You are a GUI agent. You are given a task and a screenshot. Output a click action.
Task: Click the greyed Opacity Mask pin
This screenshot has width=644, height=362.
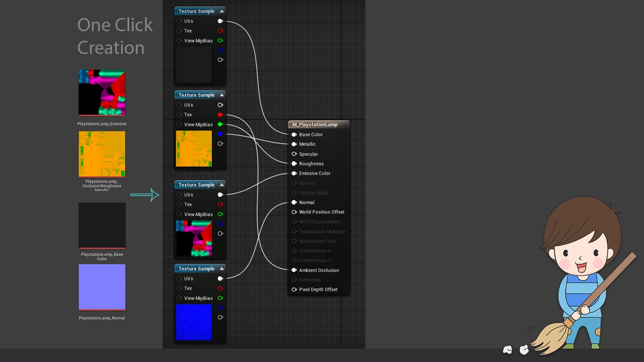294,193
